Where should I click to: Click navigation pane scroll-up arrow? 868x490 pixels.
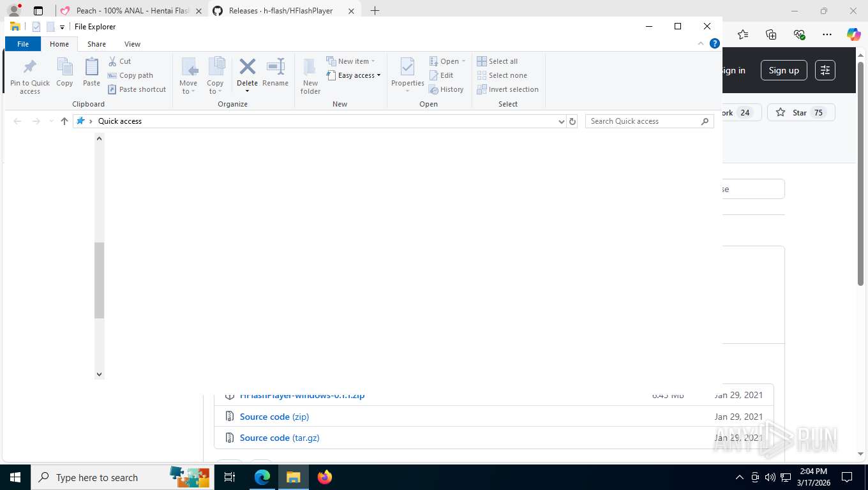99,138
